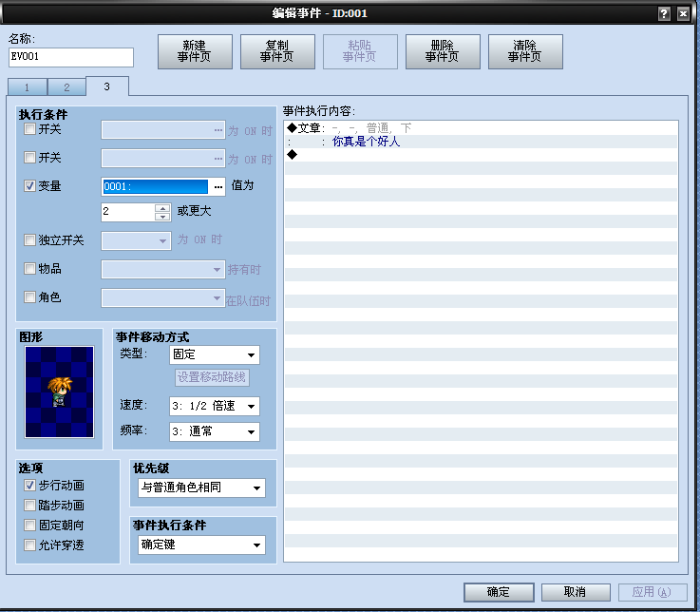Enable the 角色 condition checkbox
This screenshot has width=700, height=612.
29,297
